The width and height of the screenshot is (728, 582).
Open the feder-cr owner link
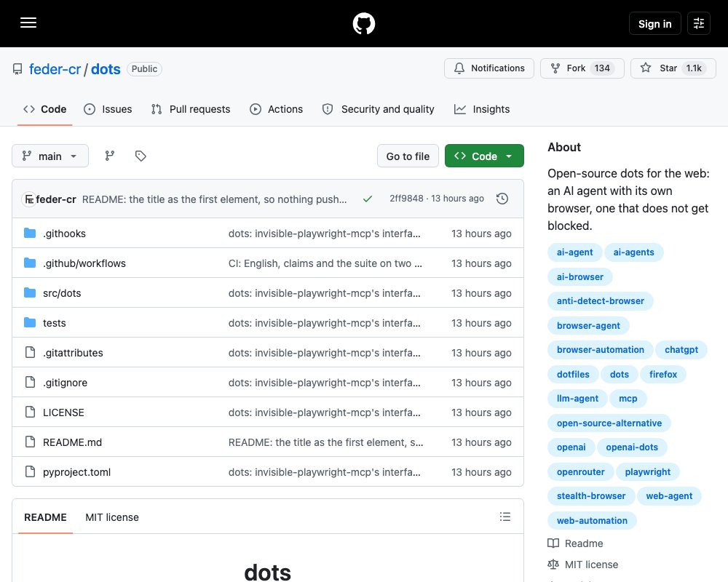pos(55,69)
